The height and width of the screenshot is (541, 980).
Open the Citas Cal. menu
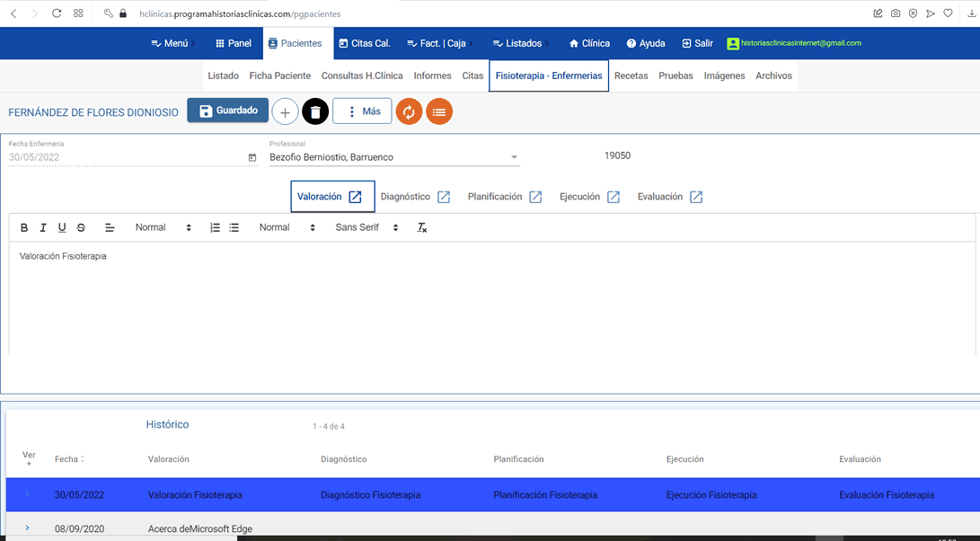click(x=364, y=43)
